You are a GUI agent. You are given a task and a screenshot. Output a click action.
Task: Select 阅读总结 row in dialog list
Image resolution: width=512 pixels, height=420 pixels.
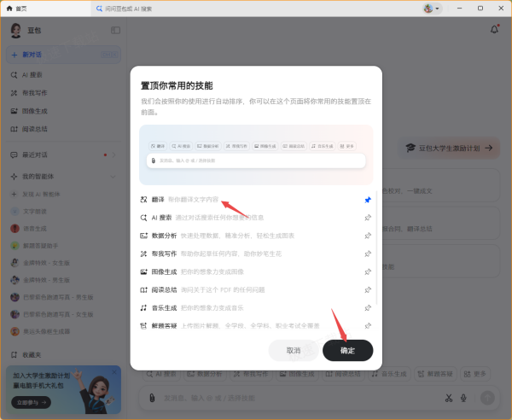click(256, 289)
